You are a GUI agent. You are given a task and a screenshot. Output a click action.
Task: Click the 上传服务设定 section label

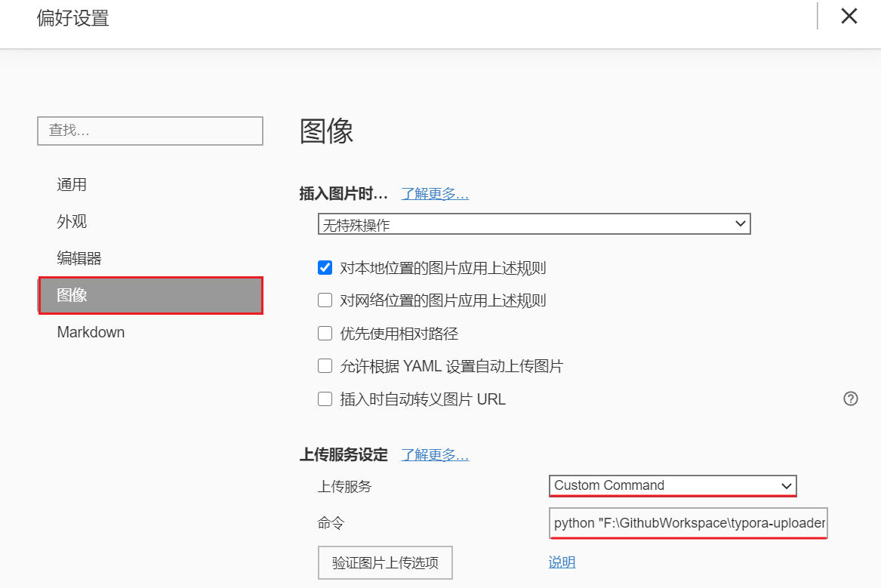point(343,455)
